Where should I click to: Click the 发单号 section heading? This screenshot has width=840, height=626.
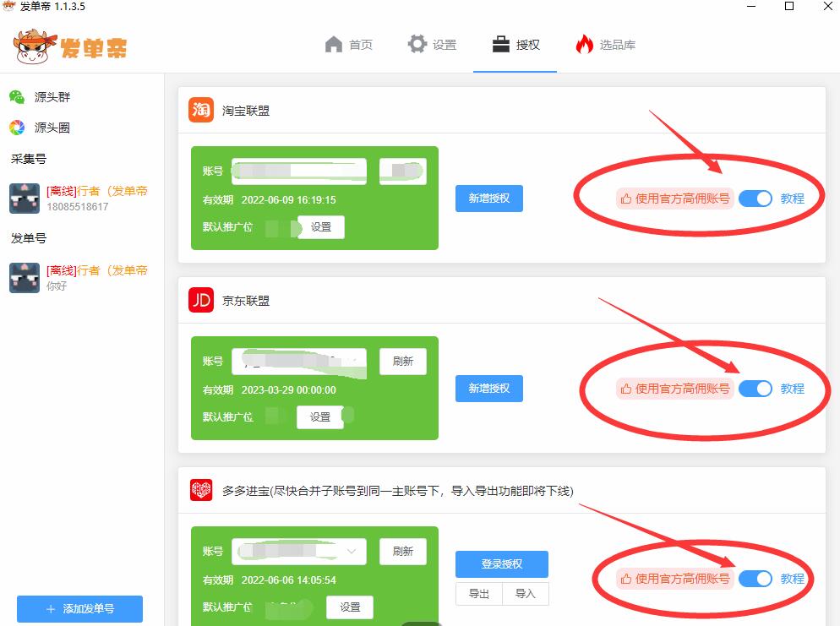click(29, 238)
